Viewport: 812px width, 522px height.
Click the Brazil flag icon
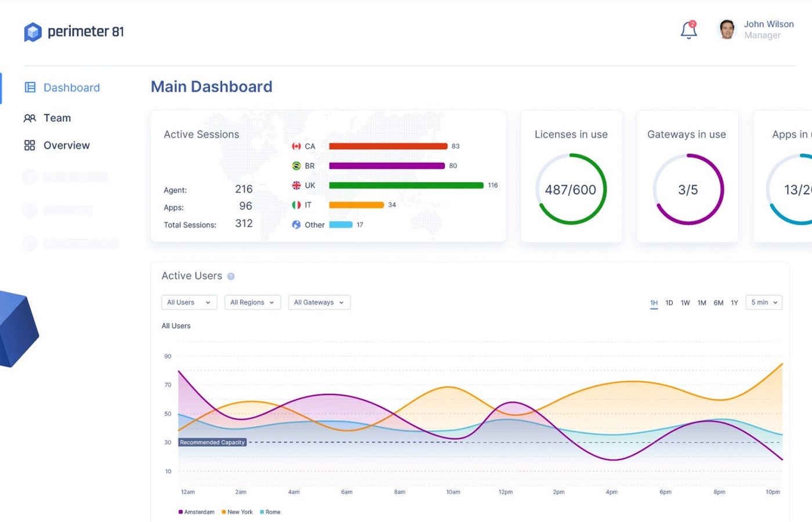pos(296,166)
